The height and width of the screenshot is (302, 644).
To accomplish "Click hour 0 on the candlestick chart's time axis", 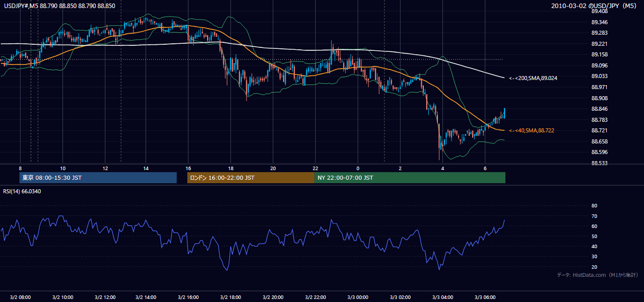I will 358,168.
